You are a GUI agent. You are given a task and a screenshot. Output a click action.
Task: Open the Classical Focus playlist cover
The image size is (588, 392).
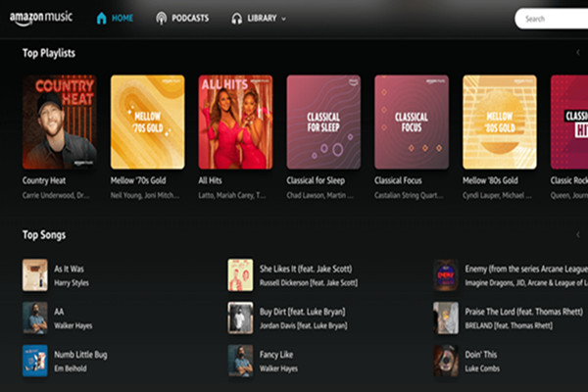point(412,122)
